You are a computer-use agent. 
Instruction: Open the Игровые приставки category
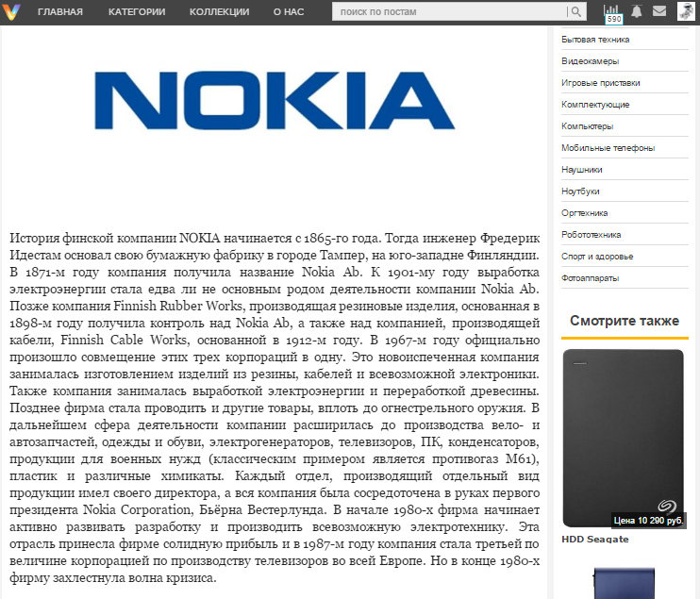[600, 83]
